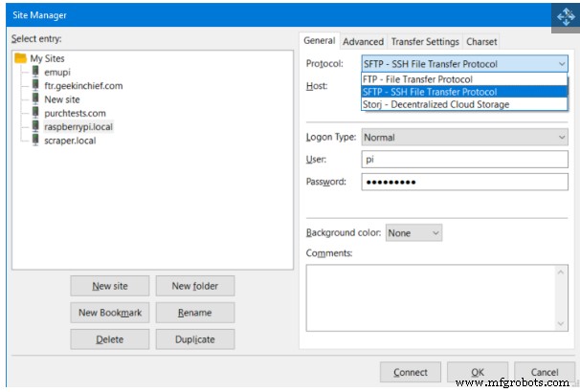Select the New site tree entry
Screen dimensions: 580x392
point(62,99)
